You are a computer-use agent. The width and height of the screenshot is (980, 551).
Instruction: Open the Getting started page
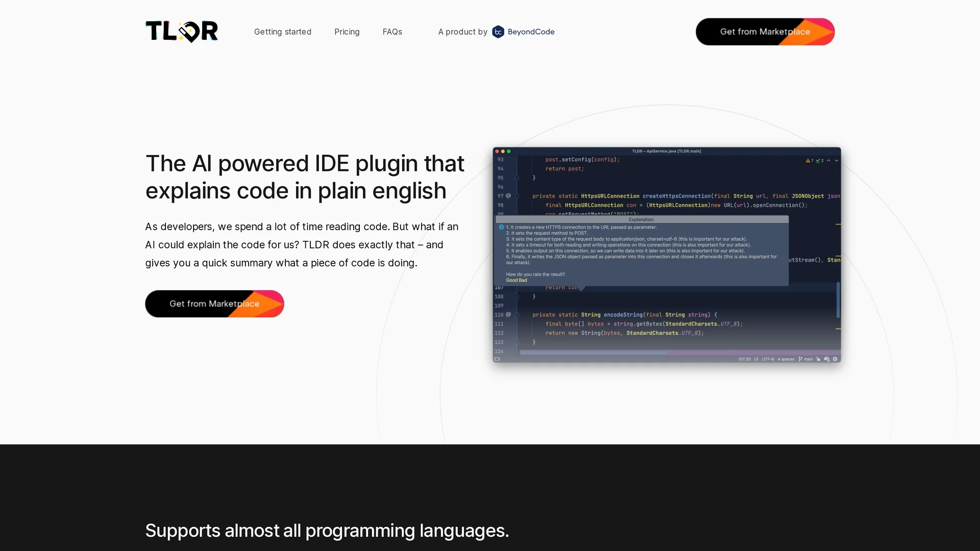point(283,32)
